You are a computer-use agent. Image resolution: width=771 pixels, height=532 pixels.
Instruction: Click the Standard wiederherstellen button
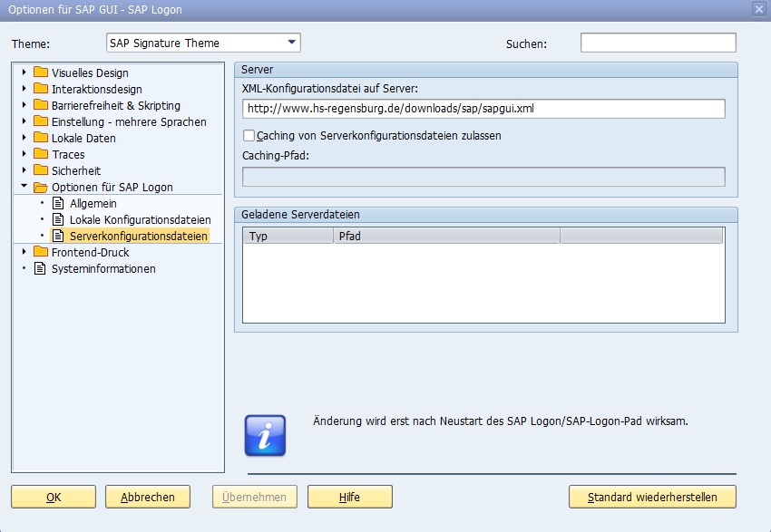click(x=651, y=497)
